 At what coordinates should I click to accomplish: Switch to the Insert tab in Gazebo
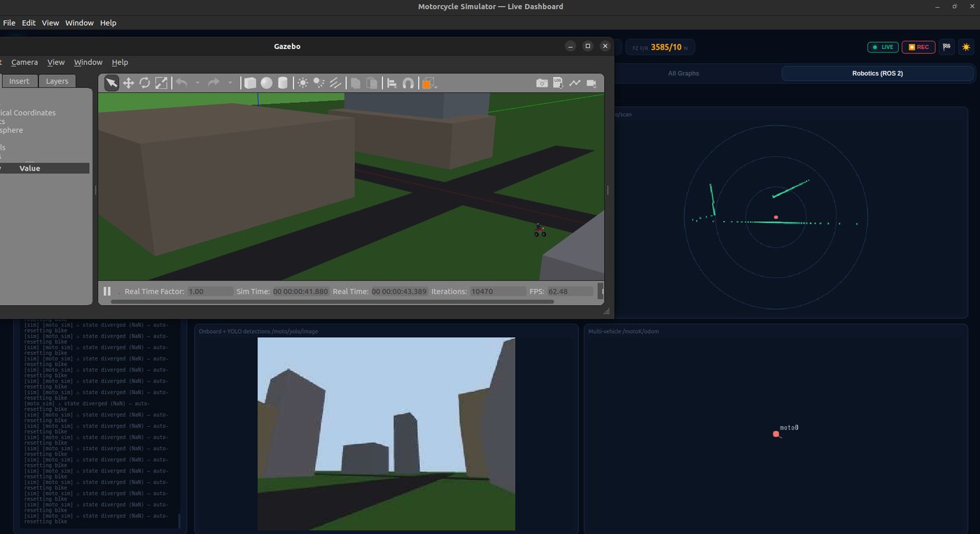tap(20, 81)
